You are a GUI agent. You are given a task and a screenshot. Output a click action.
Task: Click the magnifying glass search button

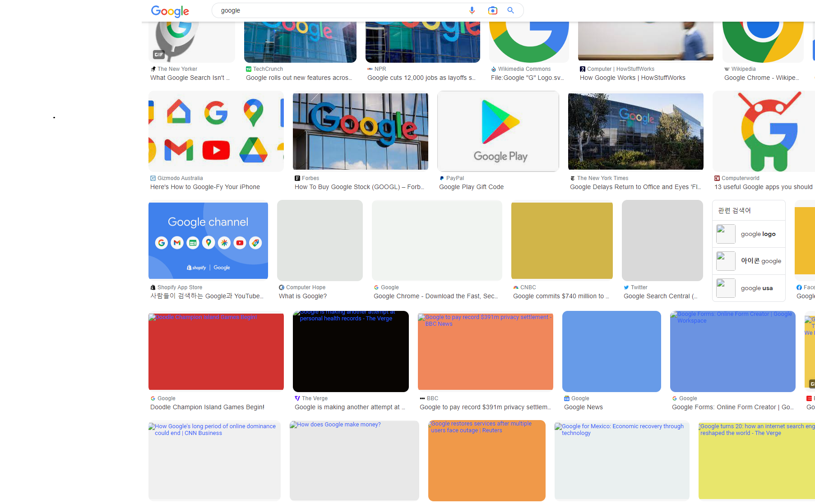pos(511,10)
